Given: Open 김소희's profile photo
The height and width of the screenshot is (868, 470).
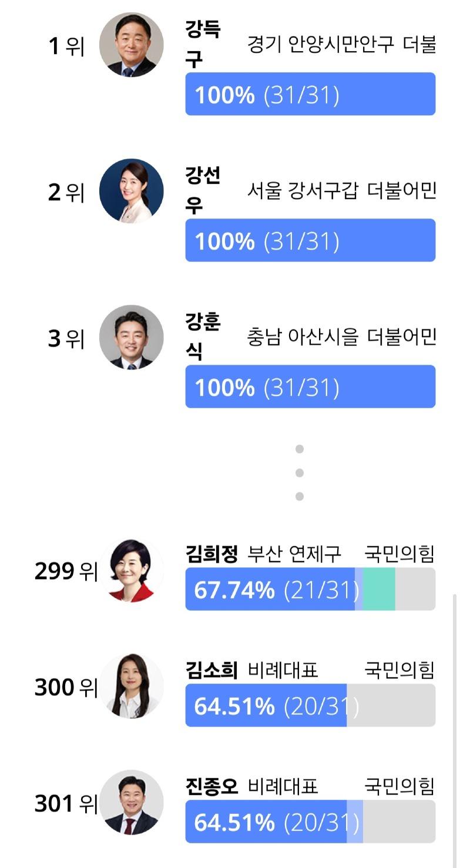Looking at the screenshot, I should click(132, 686).
